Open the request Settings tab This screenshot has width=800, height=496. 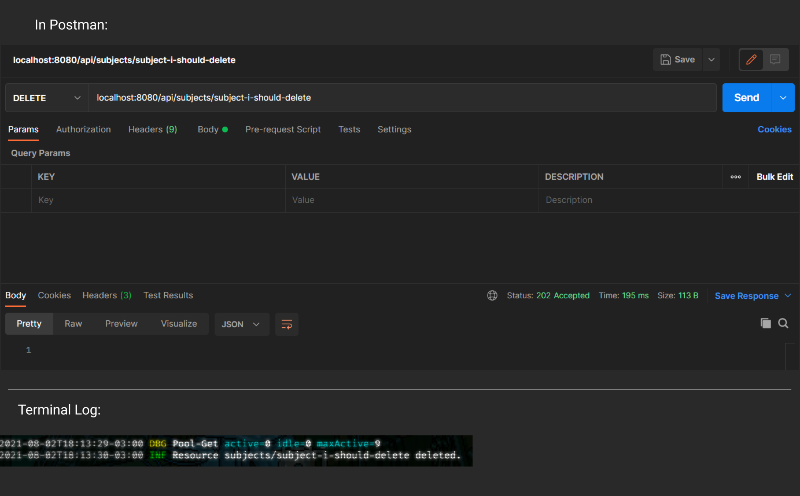[x=394, y=130]
